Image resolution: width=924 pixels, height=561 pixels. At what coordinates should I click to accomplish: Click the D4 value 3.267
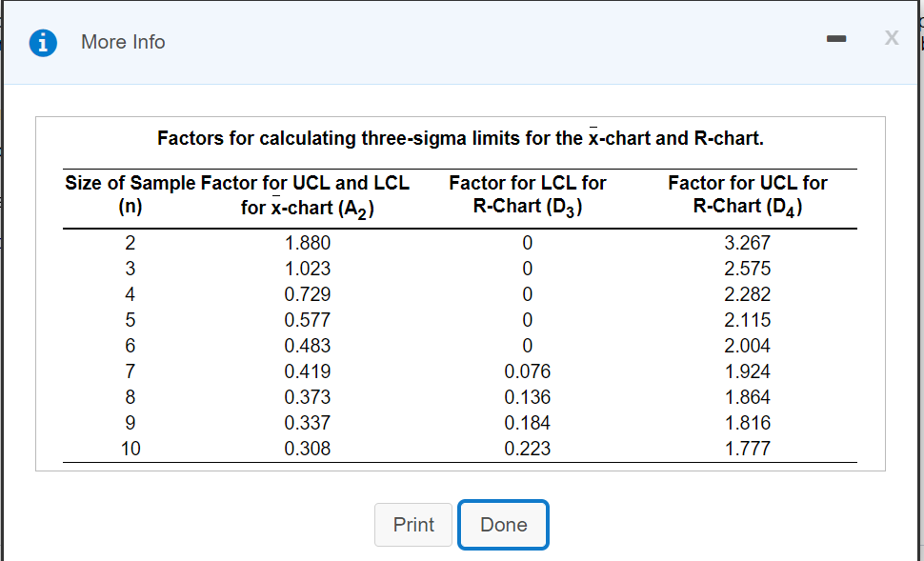tap(747, 243)
